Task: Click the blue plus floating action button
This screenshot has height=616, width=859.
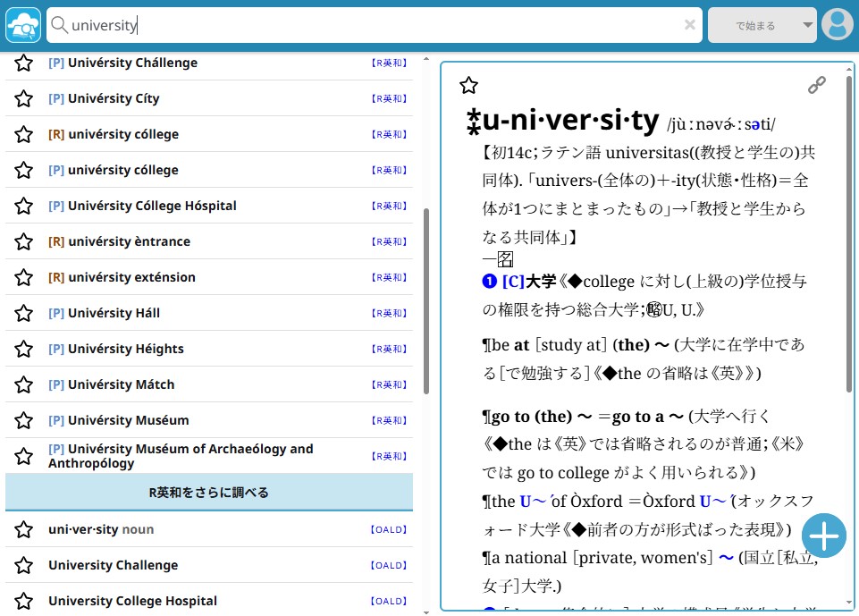Action: (x=823, y=536)
